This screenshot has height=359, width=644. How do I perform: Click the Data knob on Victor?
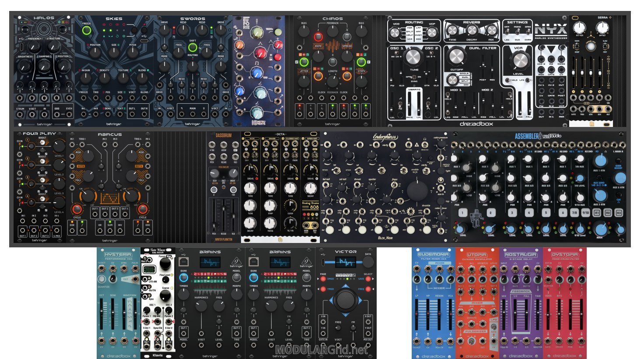point(368,262)
